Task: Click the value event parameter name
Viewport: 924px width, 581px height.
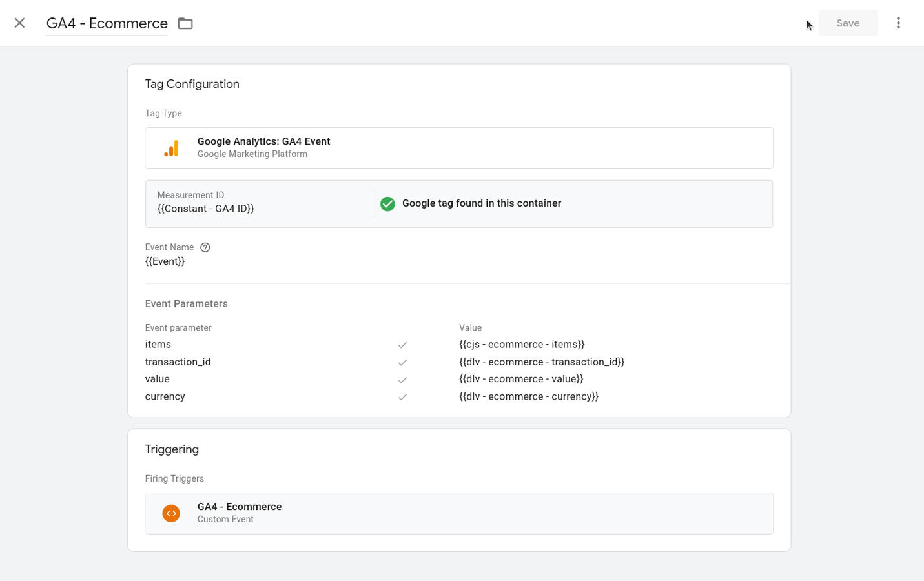Action: click(158, 379)
